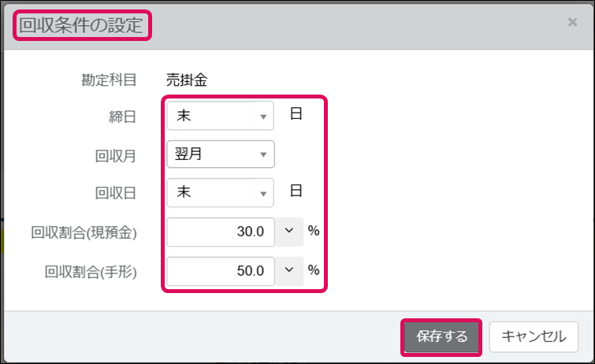Open the 回収日 dropdown arrow
The image size is (595, 364).
(263, 194)
